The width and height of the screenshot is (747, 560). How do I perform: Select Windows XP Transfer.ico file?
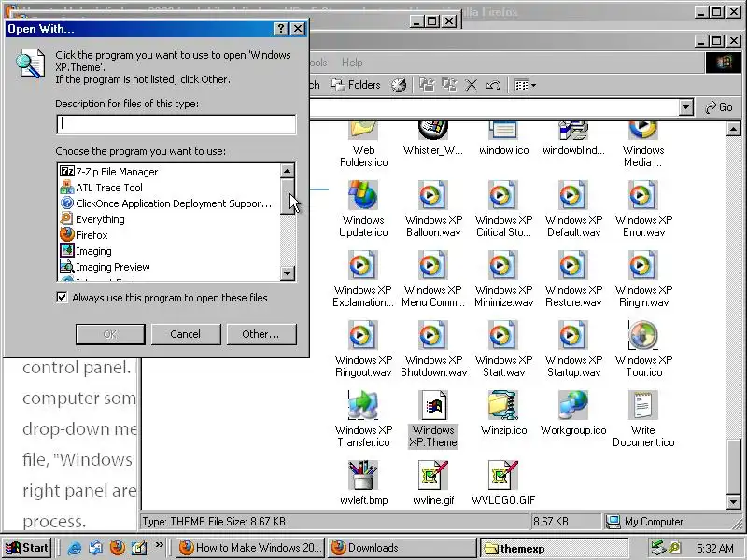click(363, 419)
